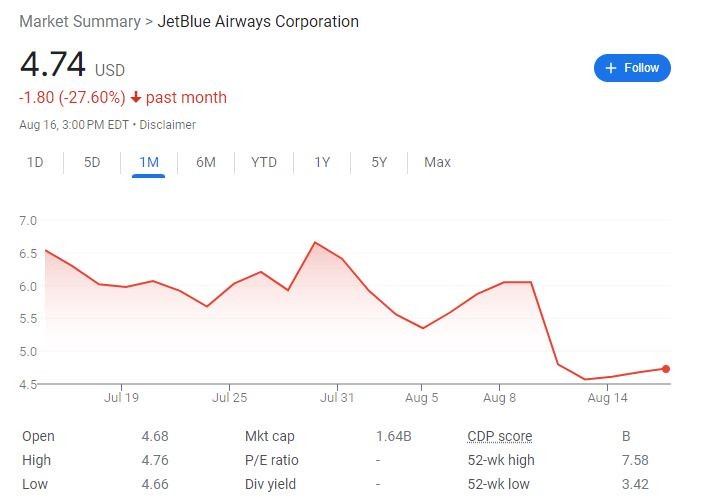Click the 4.74 stock price
Viewport: 717px width, 503px height.
tap(54, 66)
